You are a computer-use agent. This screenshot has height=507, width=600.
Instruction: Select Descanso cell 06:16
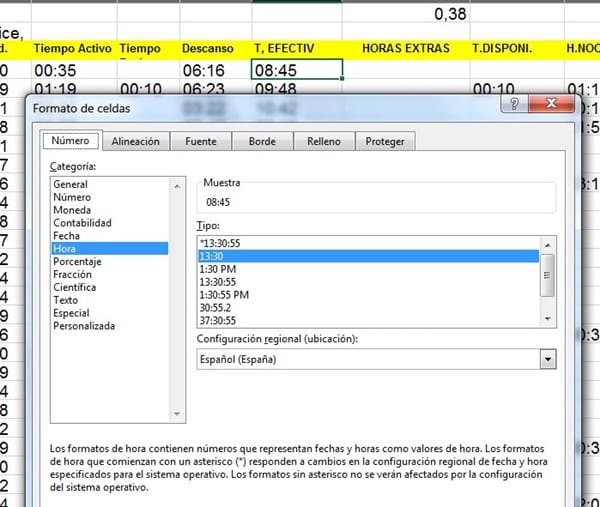pyautogui.click(x=215, y=70)
